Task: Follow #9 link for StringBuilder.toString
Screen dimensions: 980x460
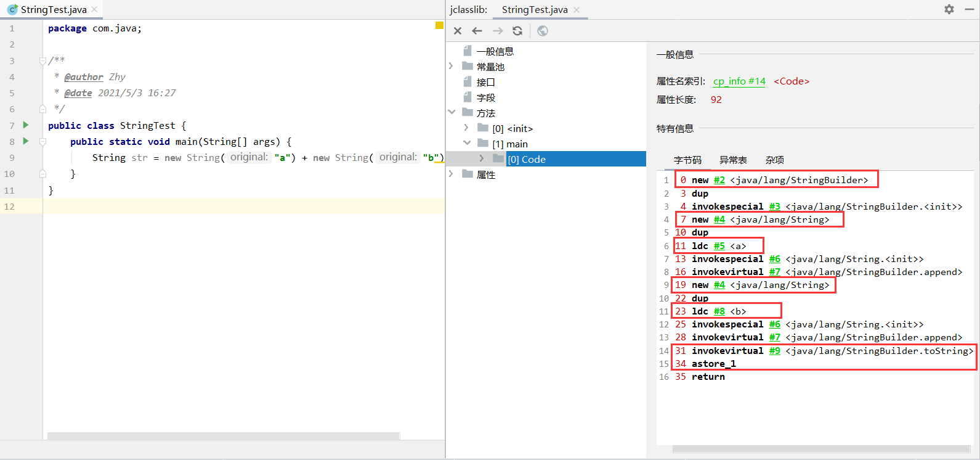Action: 775,351
